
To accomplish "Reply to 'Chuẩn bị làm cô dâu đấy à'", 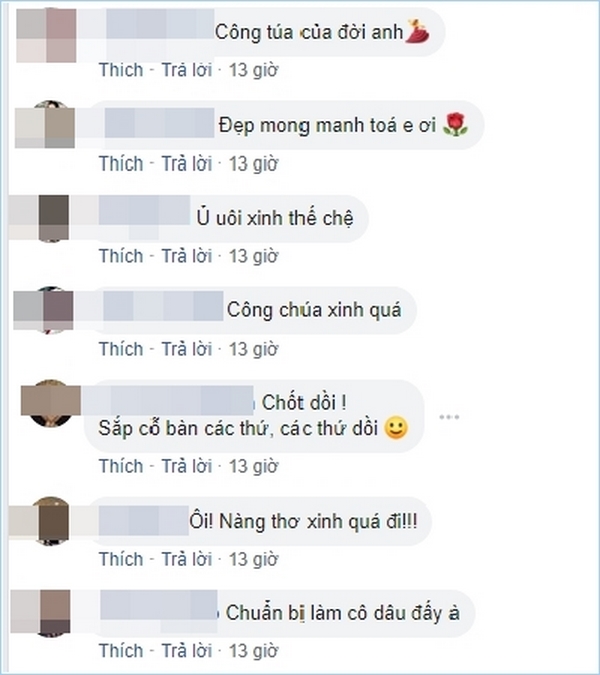I will (x=186, y=651).
